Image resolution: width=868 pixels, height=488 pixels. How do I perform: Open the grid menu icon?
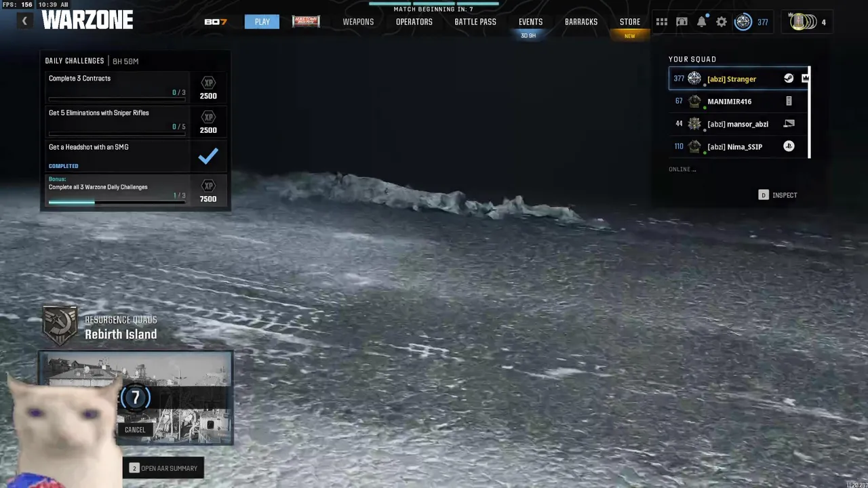click(x=662, y=22)
